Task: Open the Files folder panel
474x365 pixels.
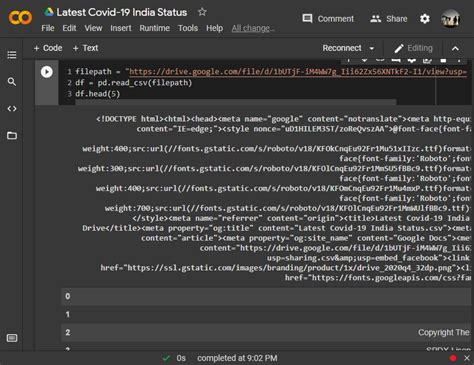Action: (12, 136)
